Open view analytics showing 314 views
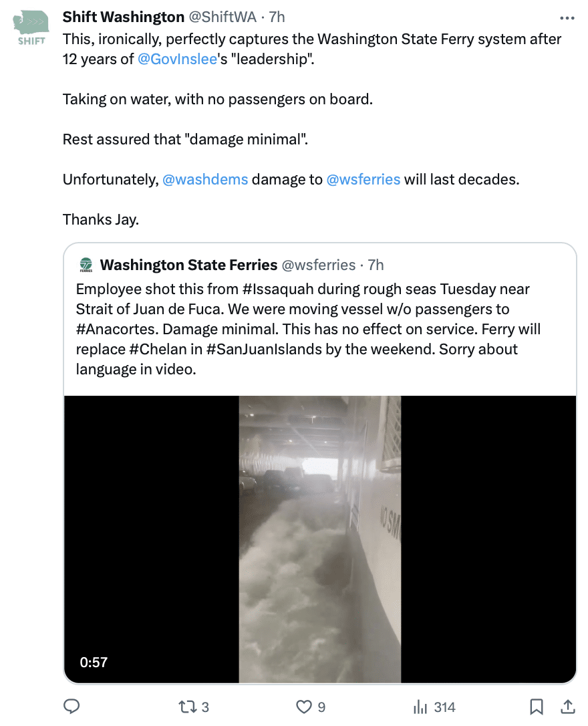Image resolution: width=588 pixels, height=726 pixels. 421,707
